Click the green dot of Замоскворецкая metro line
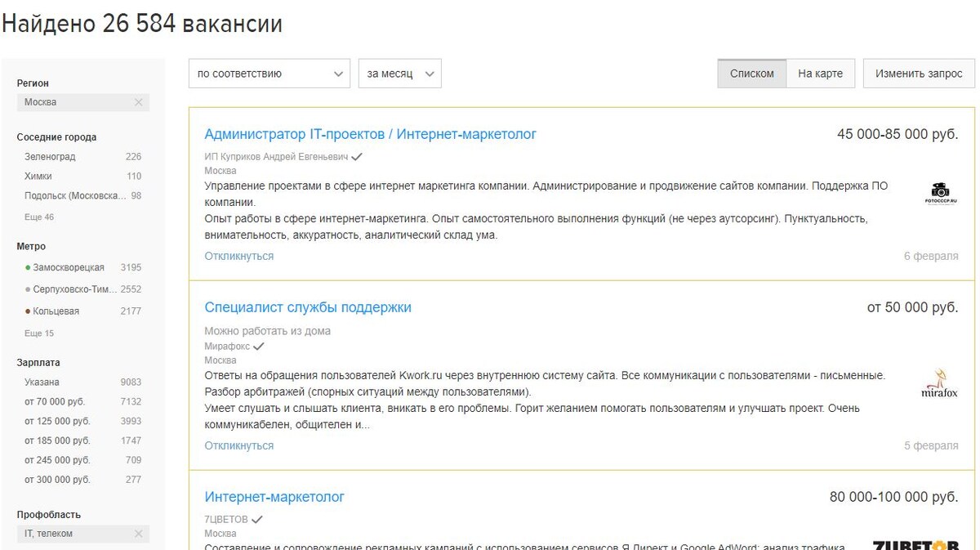Viewport: 980px width, 550px height. pos(27,267)
